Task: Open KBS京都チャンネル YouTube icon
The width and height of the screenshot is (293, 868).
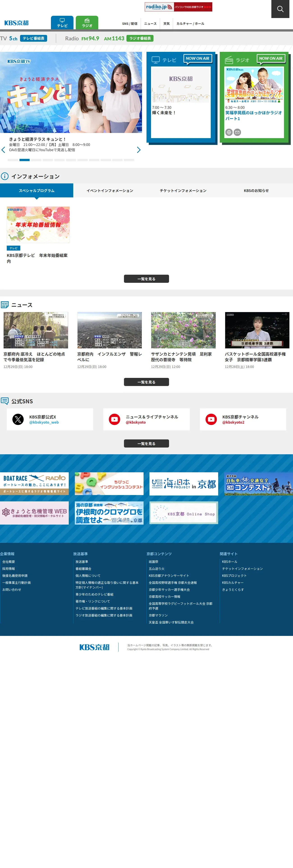Action: click(x=211, y=419)
